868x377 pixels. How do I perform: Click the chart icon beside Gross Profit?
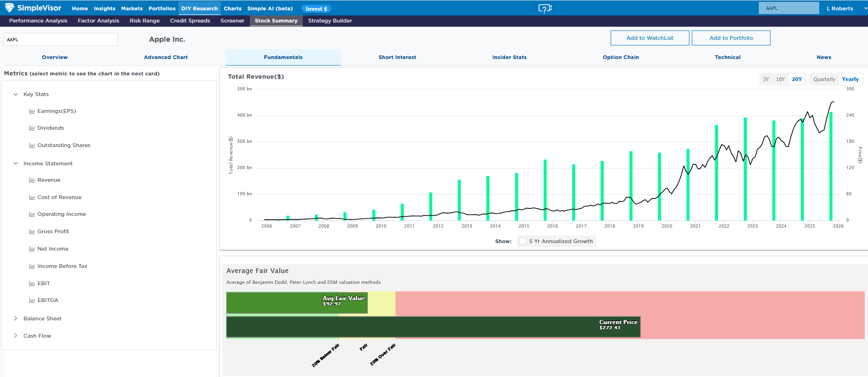coord(32,232)
